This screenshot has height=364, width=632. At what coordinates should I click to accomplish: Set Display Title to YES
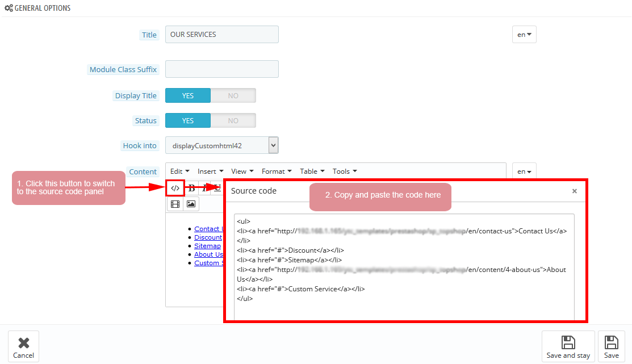point(188,95)
